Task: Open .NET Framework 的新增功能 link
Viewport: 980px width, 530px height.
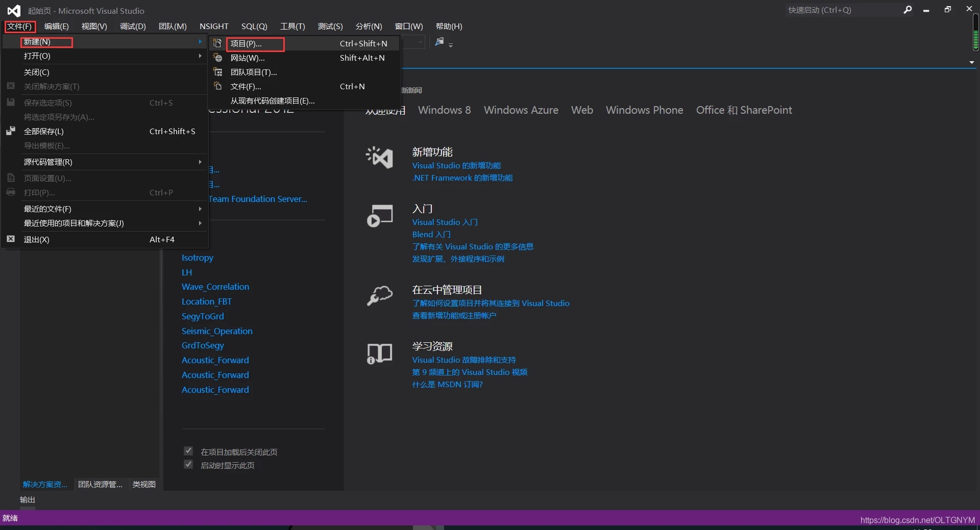Action: (x=462, y=178)
